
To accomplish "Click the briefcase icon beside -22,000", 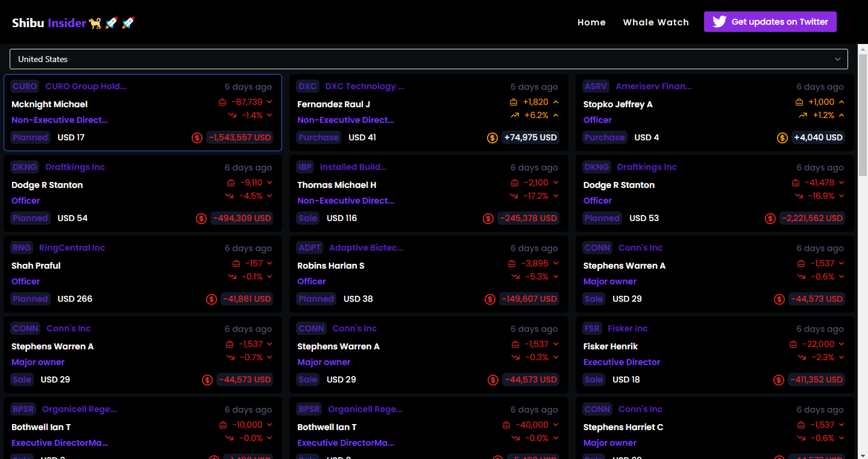I will (x=794, y=344).
